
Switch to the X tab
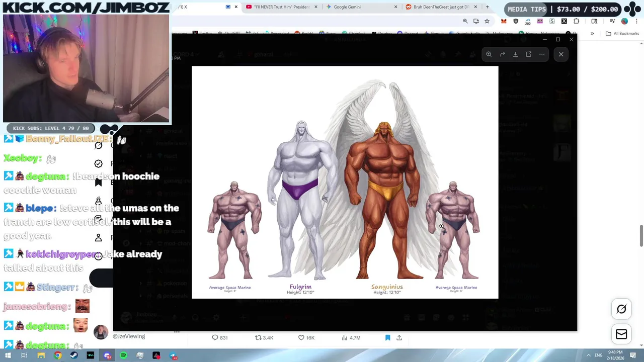pos(205,7)
